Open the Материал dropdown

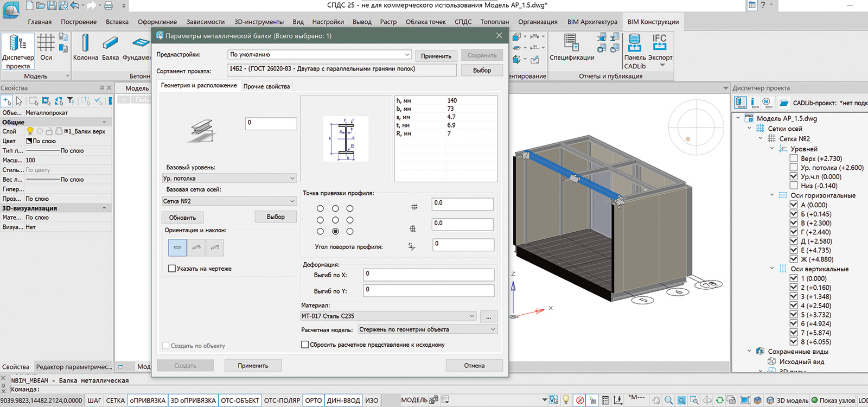[x=388, y=316]
